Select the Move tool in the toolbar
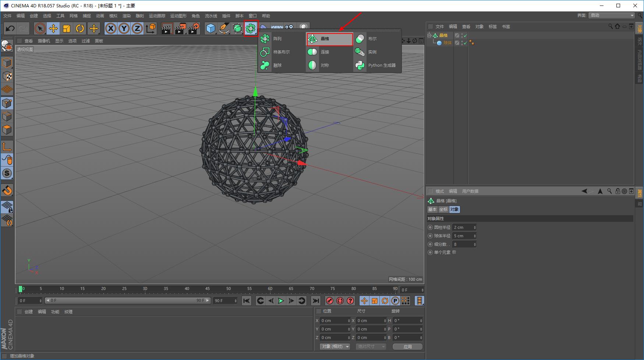 [x=53, y=28]
